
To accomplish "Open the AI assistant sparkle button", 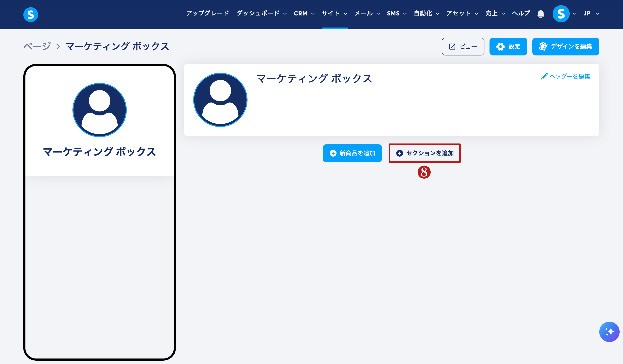I will pyautogui.click(x=609, y=331).
